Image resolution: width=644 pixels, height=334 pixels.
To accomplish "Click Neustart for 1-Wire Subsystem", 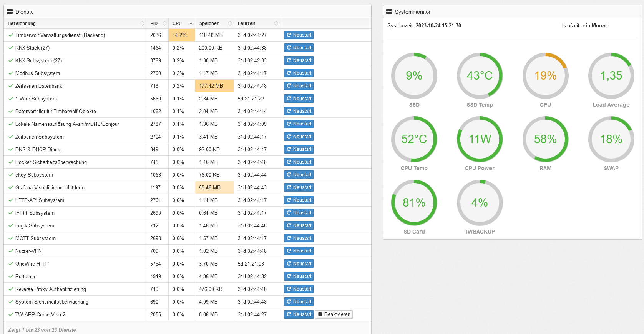I will coord(299,99).
